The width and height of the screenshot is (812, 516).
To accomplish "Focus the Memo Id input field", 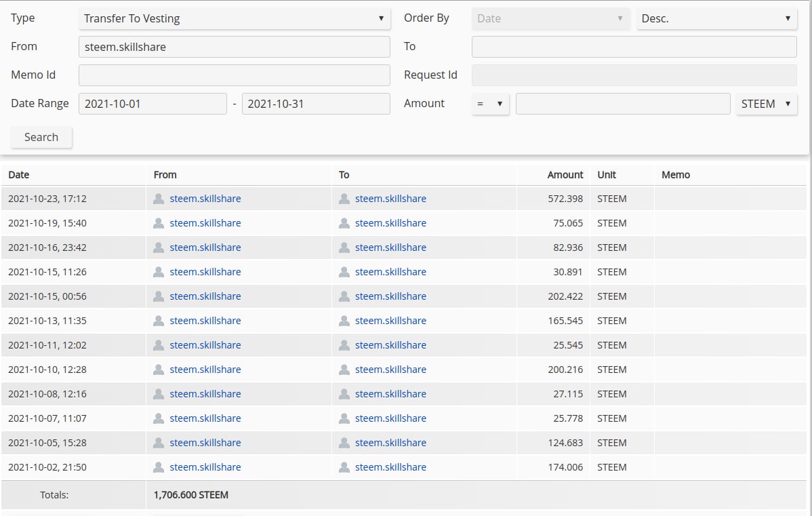I will (234, 75).
